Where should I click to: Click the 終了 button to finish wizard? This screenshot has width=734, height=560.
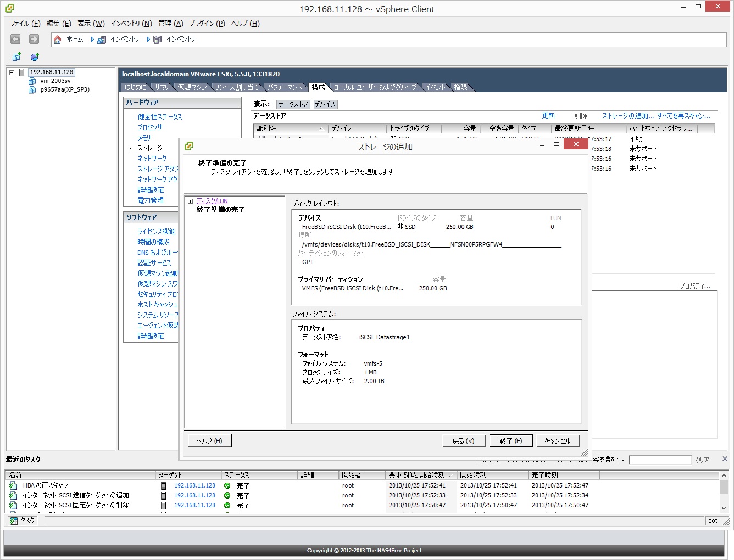click(510, 441)
